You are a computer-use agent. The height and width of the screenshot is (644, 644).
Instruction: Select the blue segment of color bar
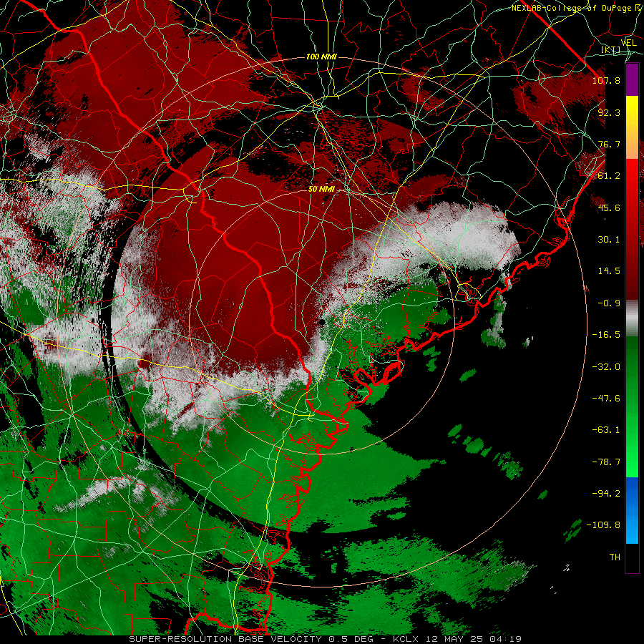[x=632, y=510]
